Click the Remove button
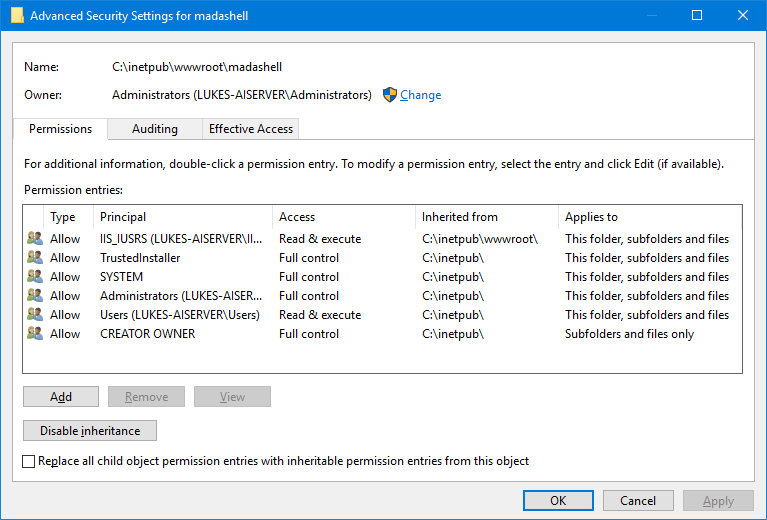 tap(147, 397)
